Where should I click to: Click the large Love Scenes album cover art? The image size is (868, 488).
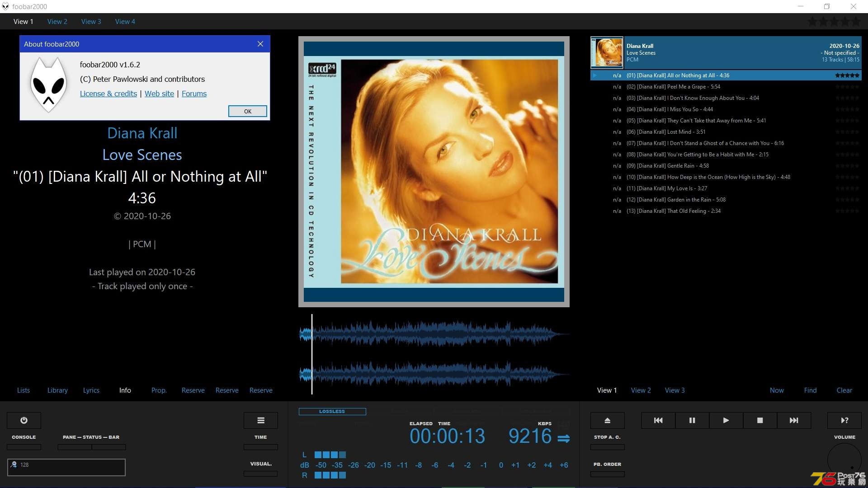[434, 172]
